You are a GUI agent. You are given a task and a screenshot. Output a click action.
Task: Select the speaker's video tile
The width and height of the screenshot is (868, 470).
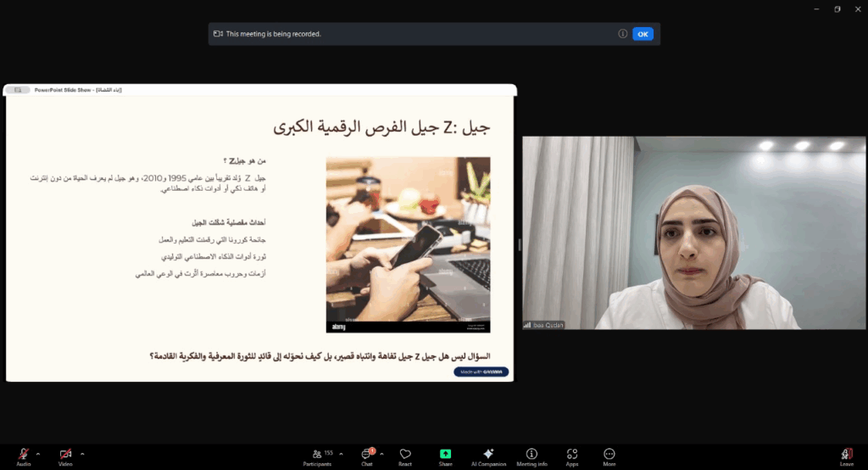click(x=693, y=232)
